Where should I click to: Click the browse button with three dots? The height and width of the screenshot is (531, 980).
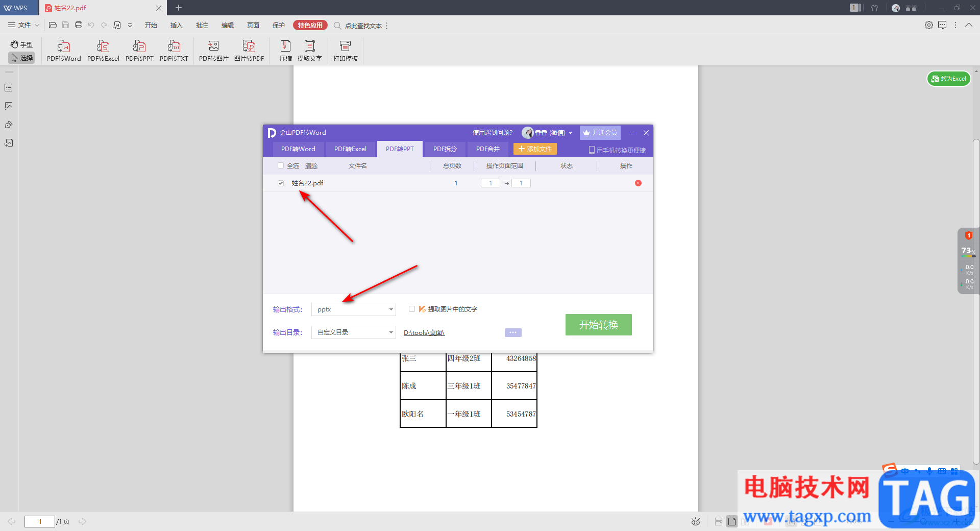coord(513,332)
